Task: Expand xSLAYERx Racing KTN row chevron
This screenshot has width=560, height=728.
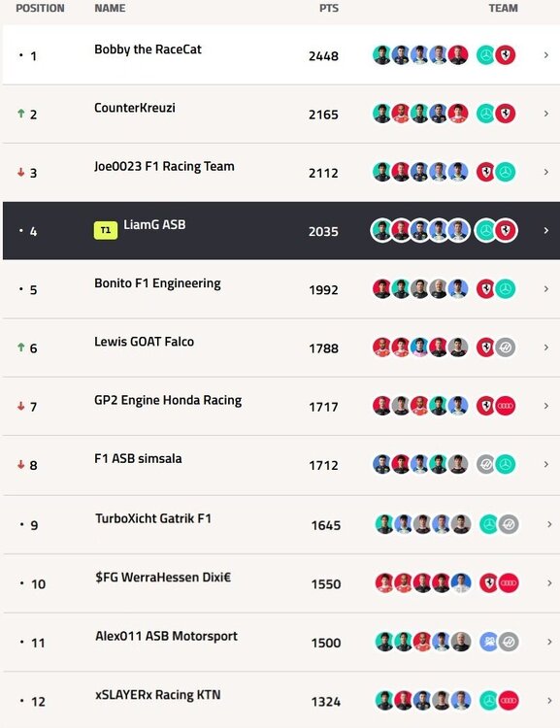Action: point(549,701)
